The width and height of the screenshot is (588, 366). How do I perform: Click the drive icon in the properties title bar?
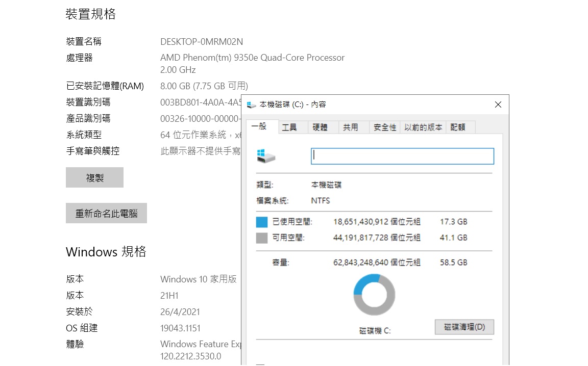(251, 105)
